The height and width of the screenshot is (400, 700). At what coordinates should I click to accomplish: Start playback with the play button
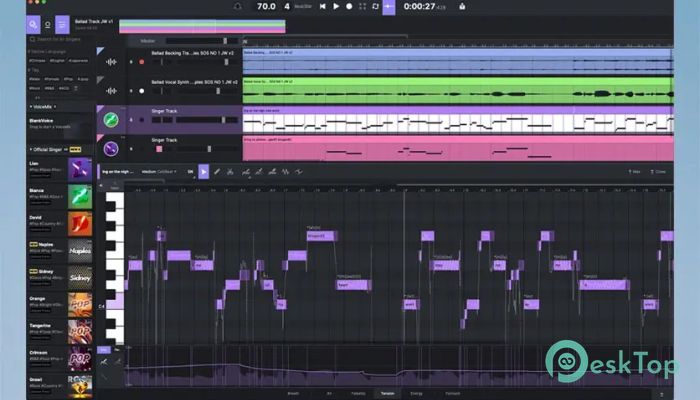click(x=336, y=6)
